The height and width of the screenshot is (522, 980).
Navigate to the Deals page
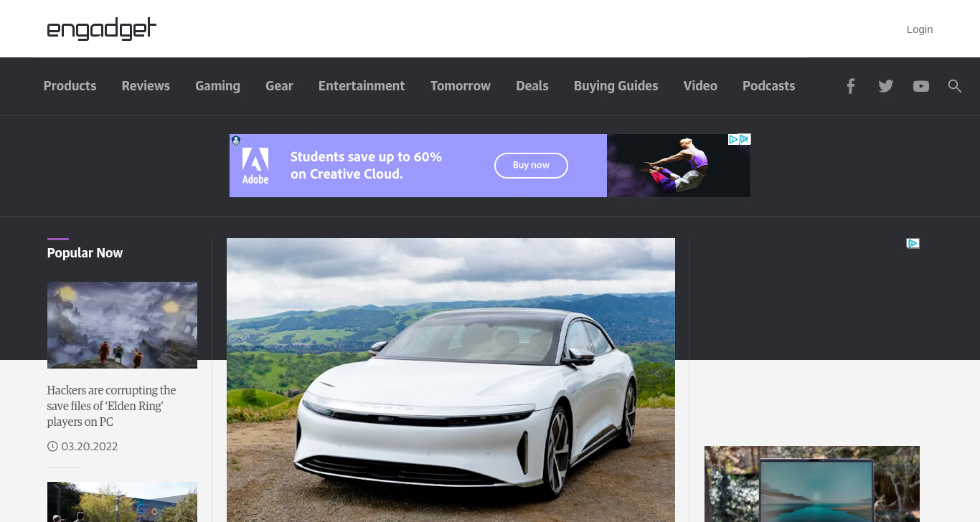pyautogui.click(x=532, y=86)
